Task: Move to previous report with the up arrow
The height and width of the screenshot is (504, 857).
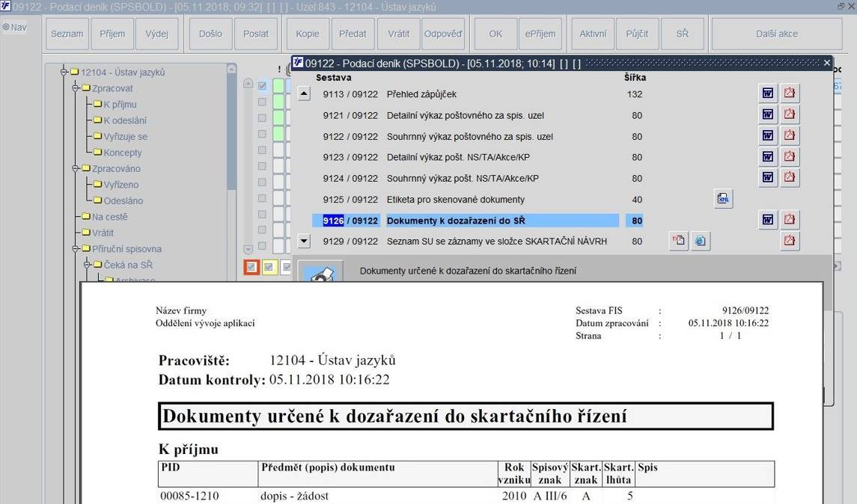Action: click(x=304, y=94)
